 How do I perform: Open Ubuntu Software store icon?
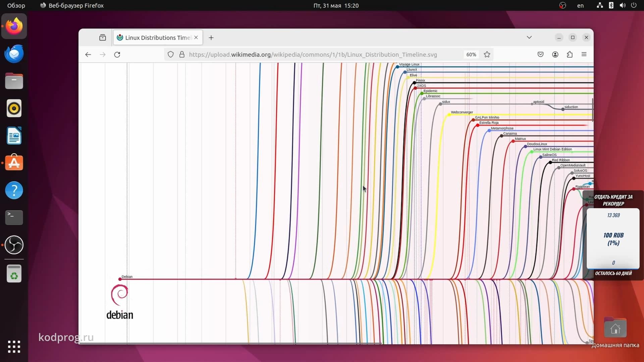coord(14,163)
